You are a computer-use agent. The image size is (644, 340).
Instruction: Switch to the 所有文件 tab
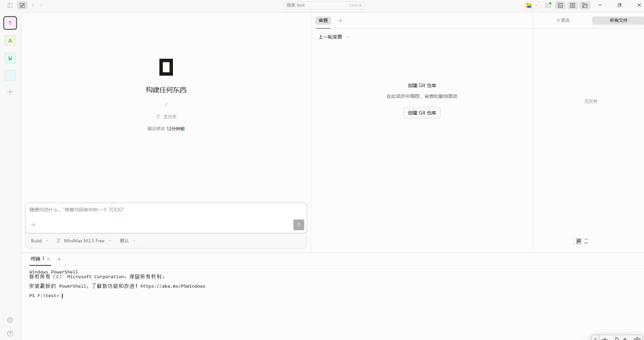pyautogui.click(x=618, y=20)
